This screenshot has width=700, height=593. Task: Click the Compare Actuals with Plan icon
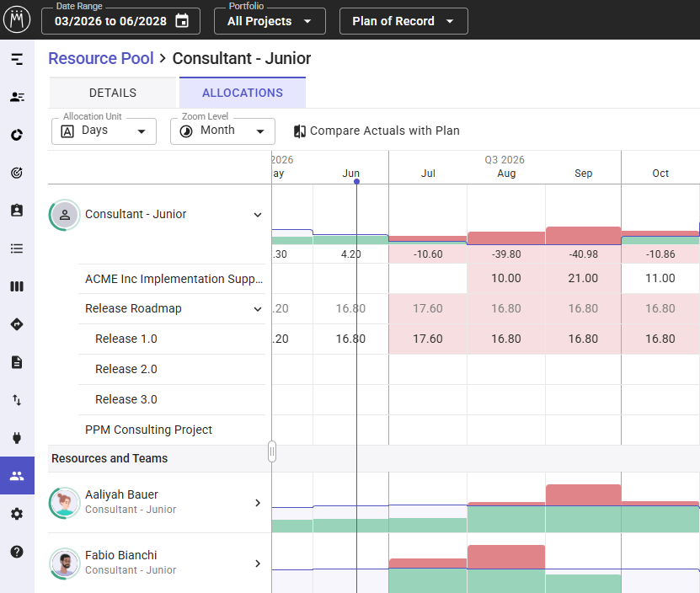click(x=300, y=131)
